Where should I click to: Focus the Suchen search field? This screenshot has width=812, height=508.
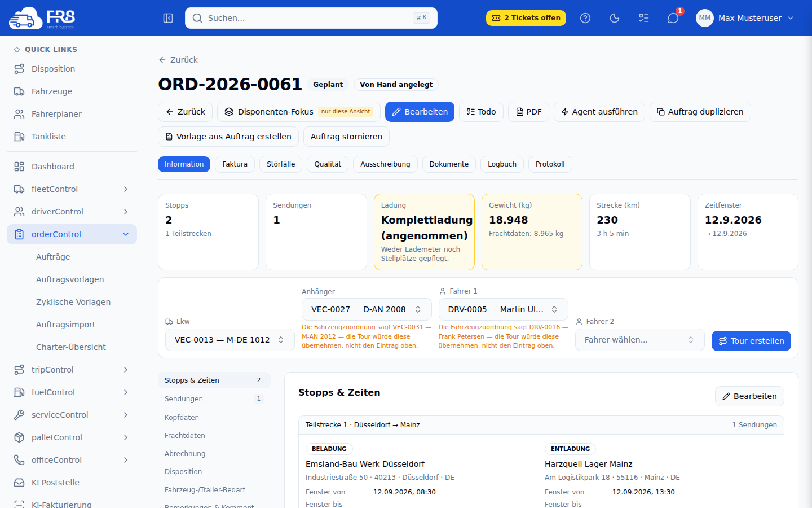(x=311, y=18)
